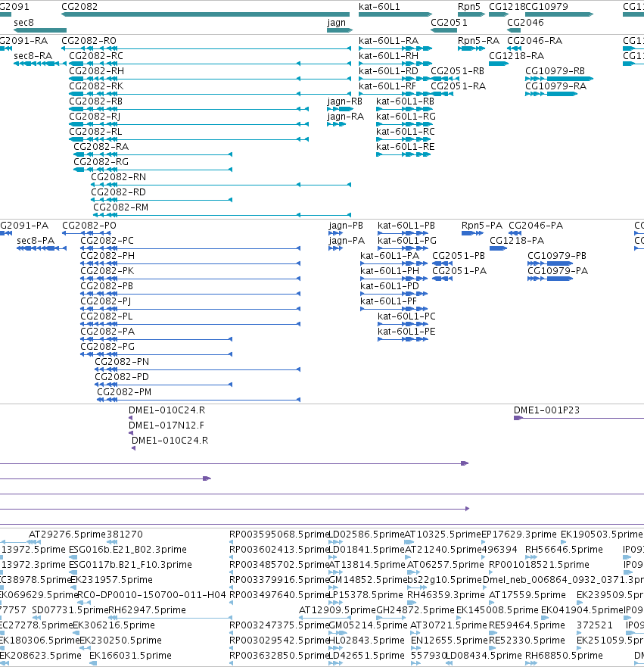
Task: Select the Rpn5-PA protein
Action: (x=473, y=233)
